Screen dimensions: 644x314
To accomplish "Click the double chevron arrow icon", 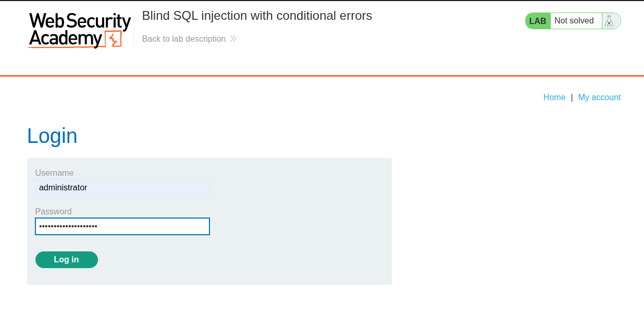I will [x=233, y=39].
